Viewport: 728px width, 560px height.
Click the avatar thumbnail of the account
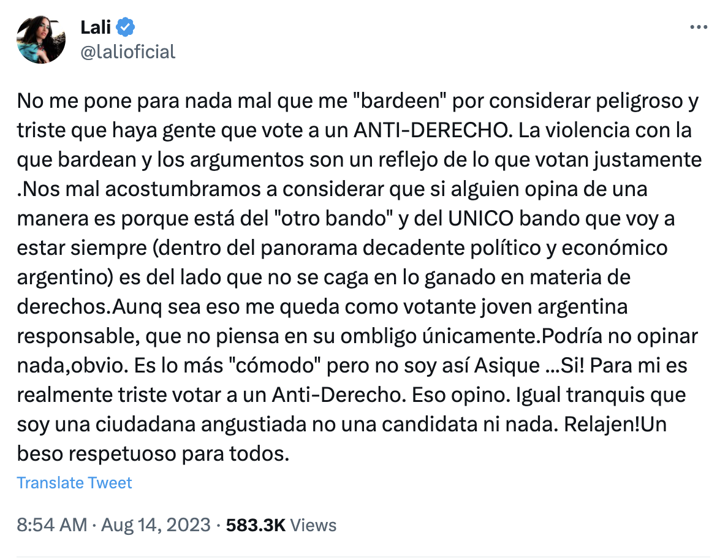[40, 39]
